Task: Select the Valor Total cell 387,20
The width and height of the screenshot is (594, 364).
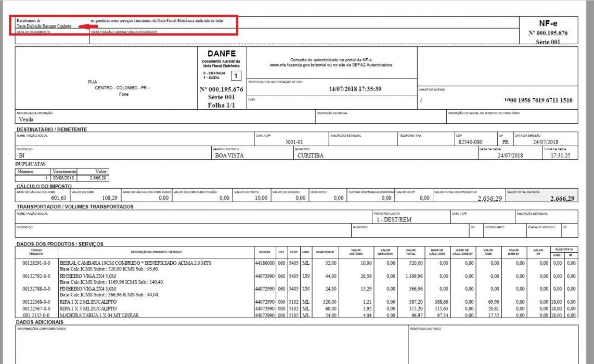Action: click(x=416, y=302)
